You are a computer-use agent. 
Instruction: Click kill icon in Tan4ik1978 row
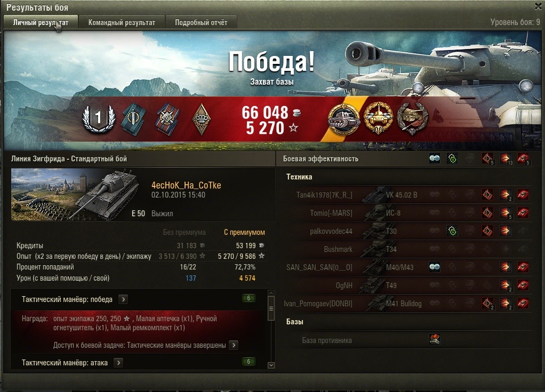click(x=523, y=195)
